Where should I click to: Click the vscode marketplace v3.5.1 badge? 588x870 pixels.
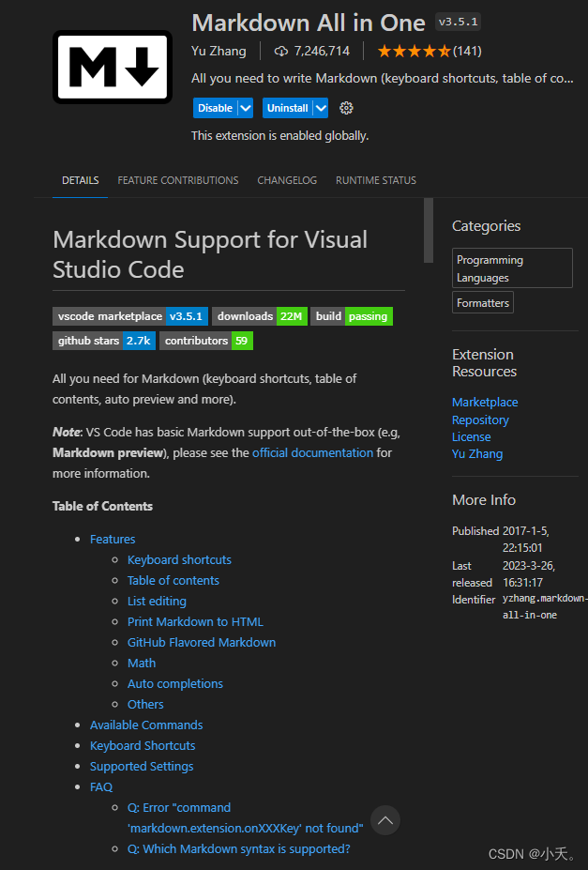[130, 316]
